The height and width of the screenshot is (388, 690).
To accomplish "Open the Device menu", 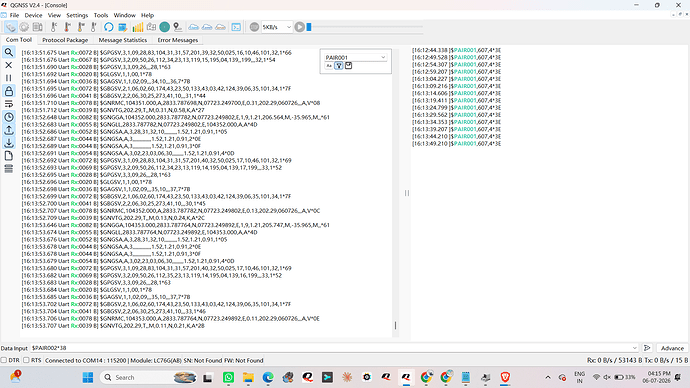I will [33, 15].
